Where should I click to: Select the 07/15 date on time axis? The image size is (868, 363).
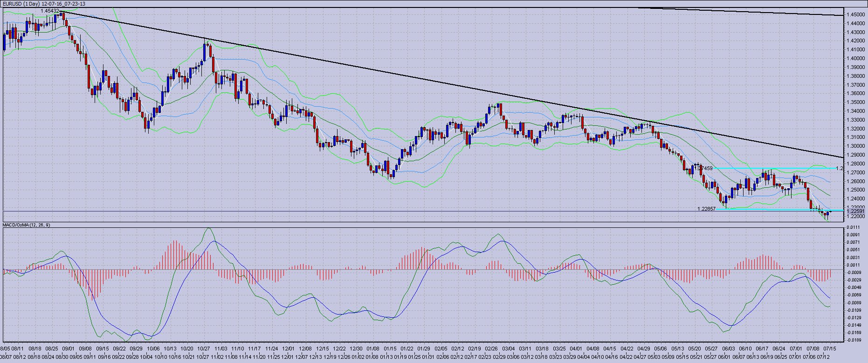coord(829,349)
